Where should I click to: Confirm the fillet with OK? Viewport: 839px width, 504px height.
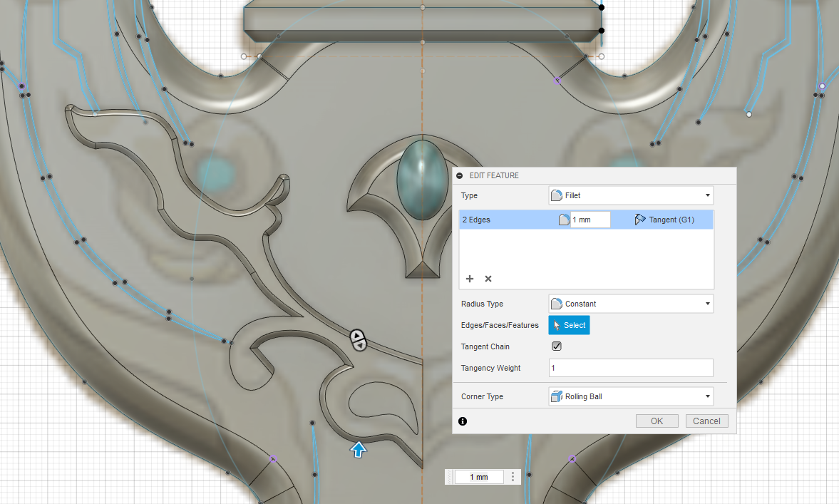(x=657, y=421)
